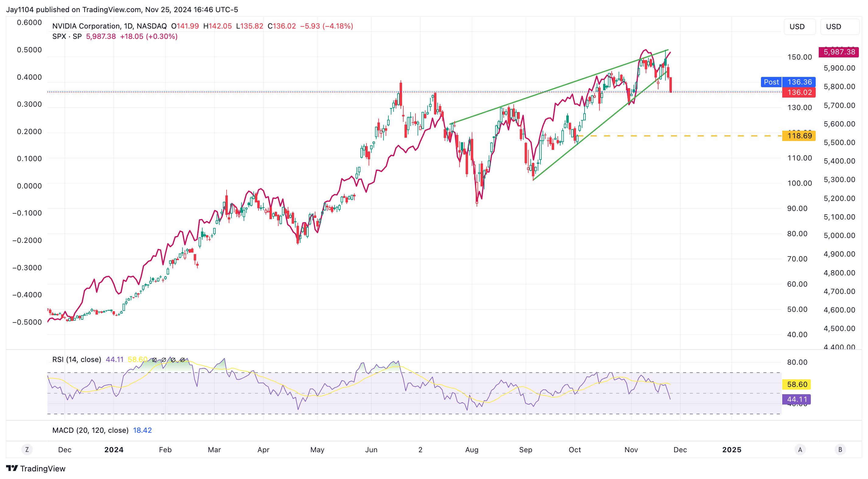Click the high value H142.05 in legend

pyautogui.click(x=217, y=26)
